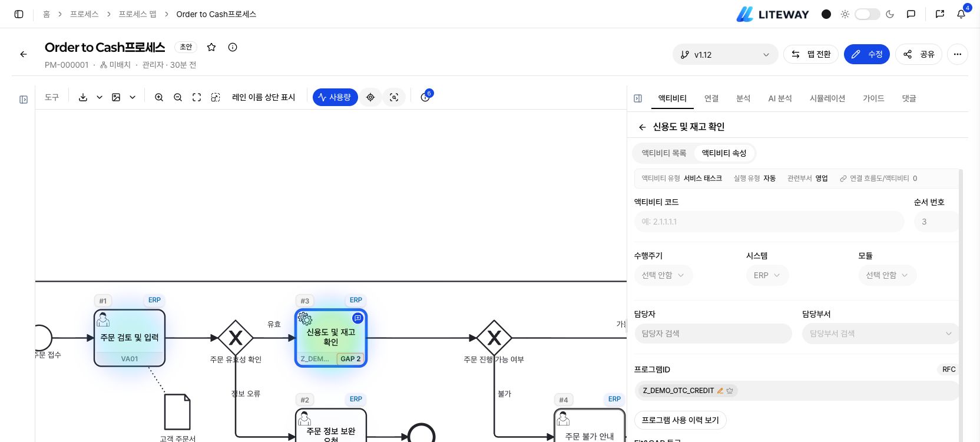Expand the canvas left side panel icon
The height and width of the screenshot is (442, 980).
pos(24,100)
